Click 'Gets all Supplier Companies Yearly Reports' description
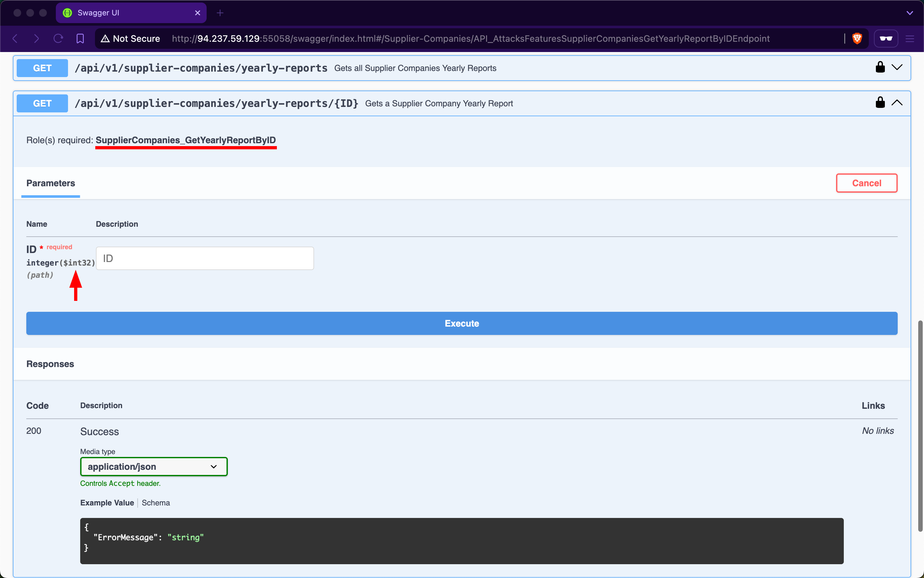 pyautogui.click(x=415, y=68)
